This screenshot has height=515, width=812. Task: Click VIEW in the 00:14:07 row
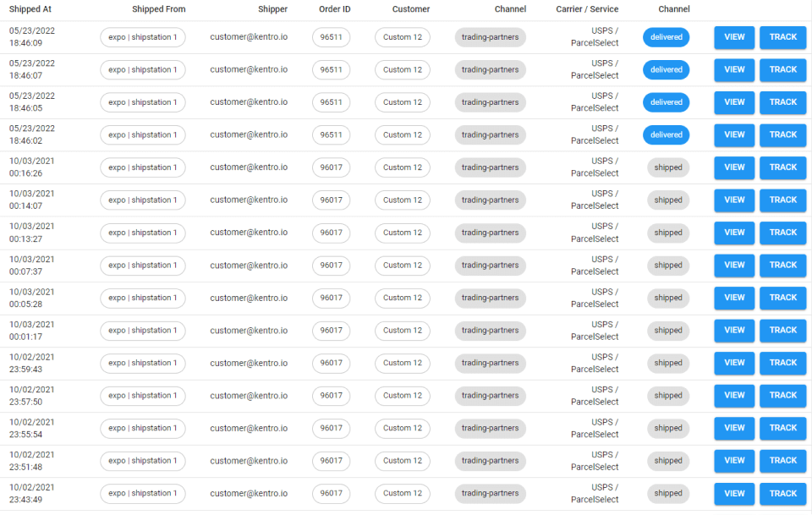point(734,200)
